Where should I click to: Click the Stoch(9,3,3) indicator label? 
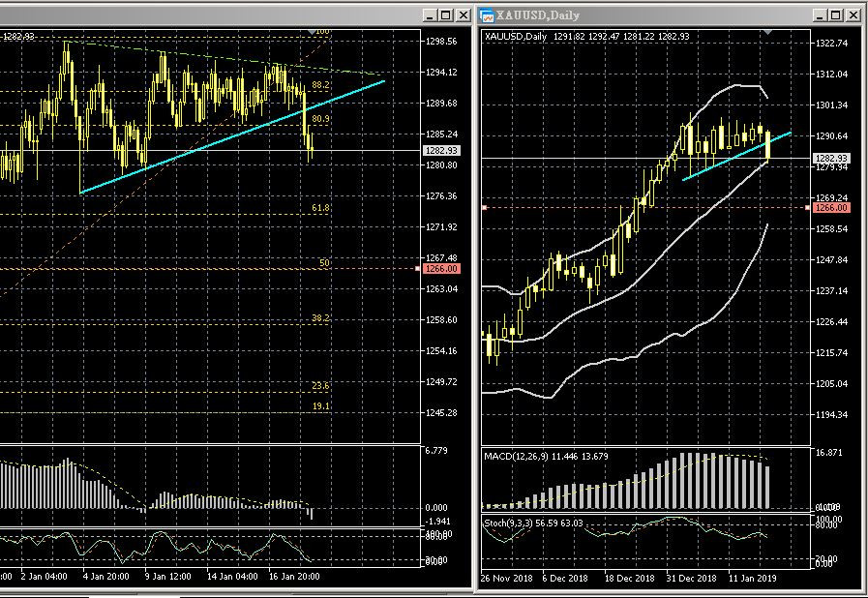524,523
